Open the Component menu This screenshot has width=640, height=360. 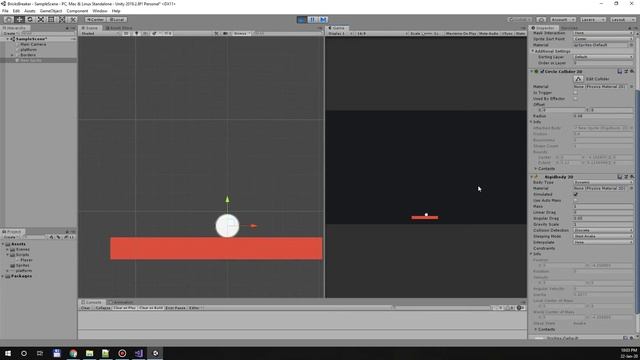[77, 11]
